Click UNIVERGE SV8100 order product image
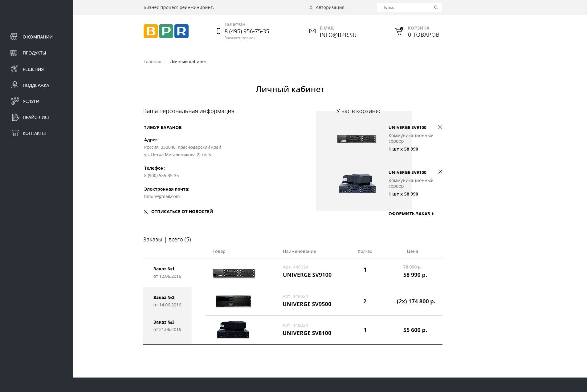587x392 pixels. [x=233, y=330]
